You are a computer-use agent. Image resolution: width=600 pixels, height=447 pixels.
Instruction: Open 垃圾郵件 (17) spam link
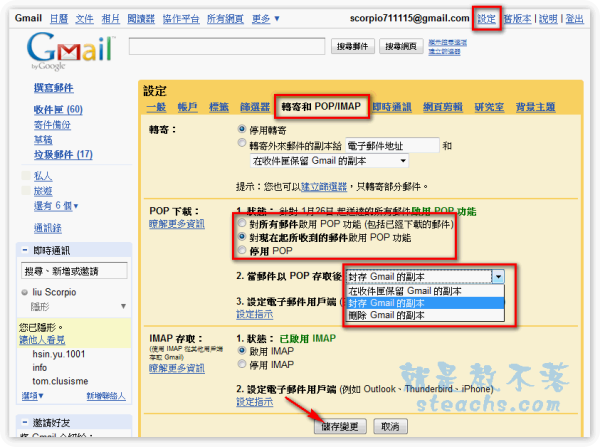click(x=63, y=155)
